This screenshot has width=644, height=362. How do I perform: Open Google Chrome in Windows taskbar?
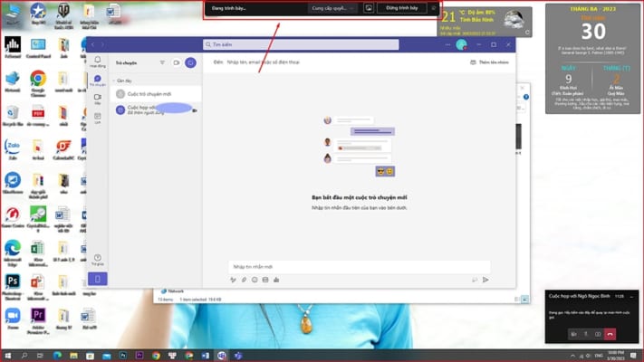156,356
